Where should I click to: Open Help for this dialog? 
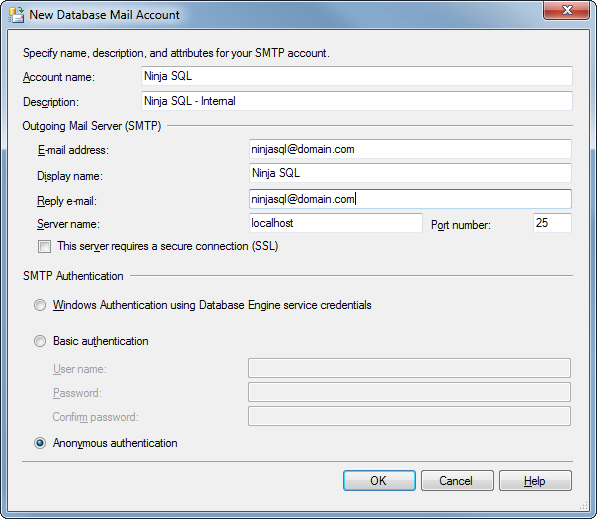pos(535,481)
